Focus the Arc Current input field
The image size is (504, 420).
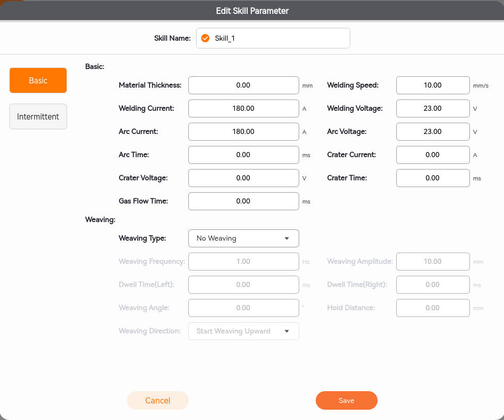(243, 131)
